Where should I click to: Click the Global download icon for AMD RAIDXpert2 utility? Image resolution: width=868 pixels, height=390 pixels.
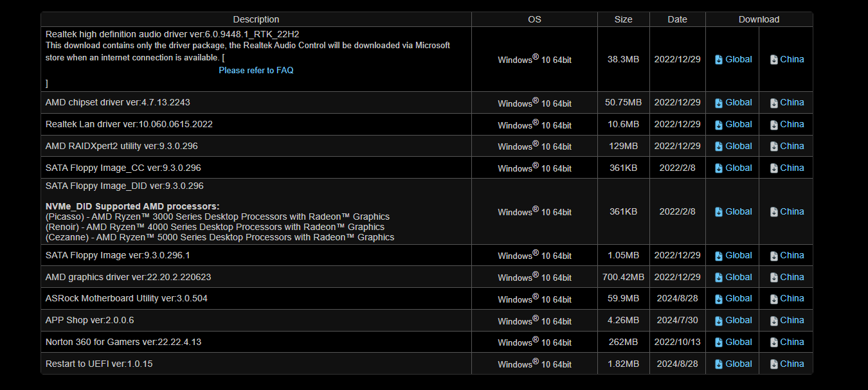[x=719, y=146]
